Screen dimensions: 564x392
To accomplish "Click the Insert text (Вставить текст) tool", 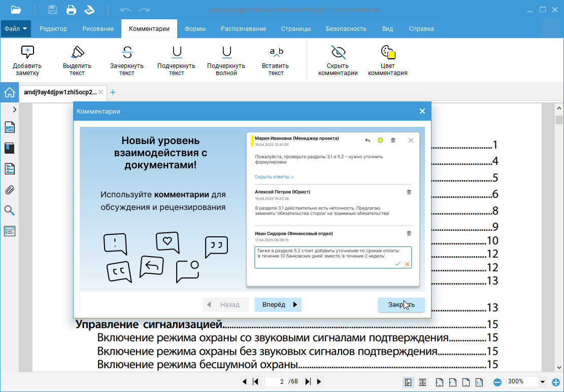I will [276, 60].
